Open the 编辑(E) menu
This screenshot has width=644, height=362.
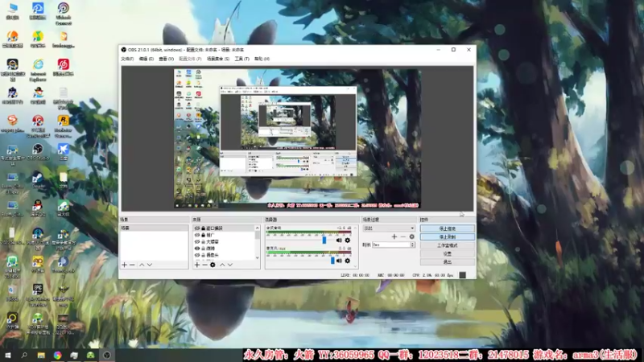pos(147,59)
